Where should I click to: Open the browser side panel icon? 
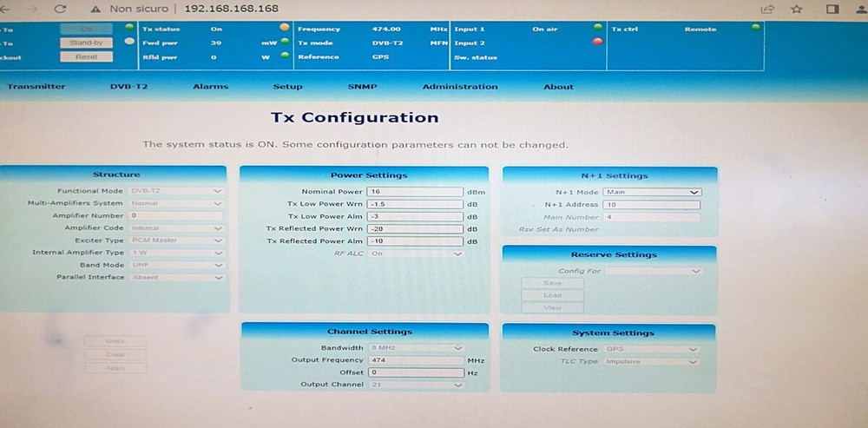pos(832,9)
